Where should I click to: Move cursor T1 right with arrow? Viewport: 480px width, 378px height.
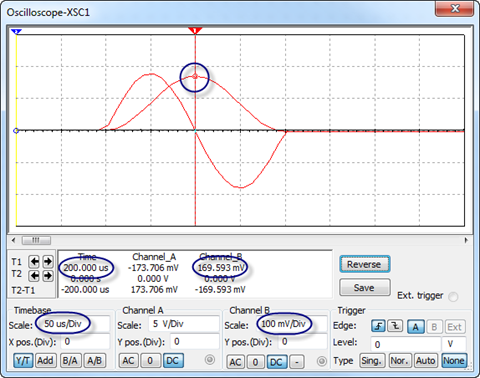(48, 262)
